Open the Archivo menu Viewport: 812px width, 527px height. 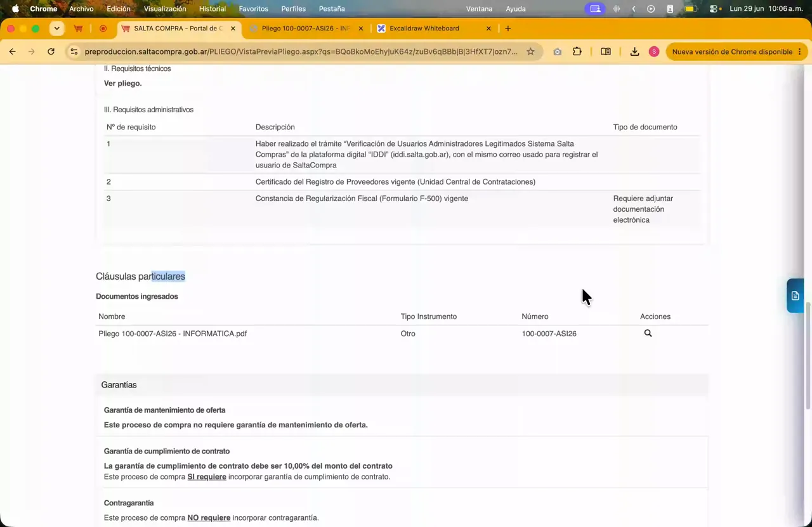point(81,9)
